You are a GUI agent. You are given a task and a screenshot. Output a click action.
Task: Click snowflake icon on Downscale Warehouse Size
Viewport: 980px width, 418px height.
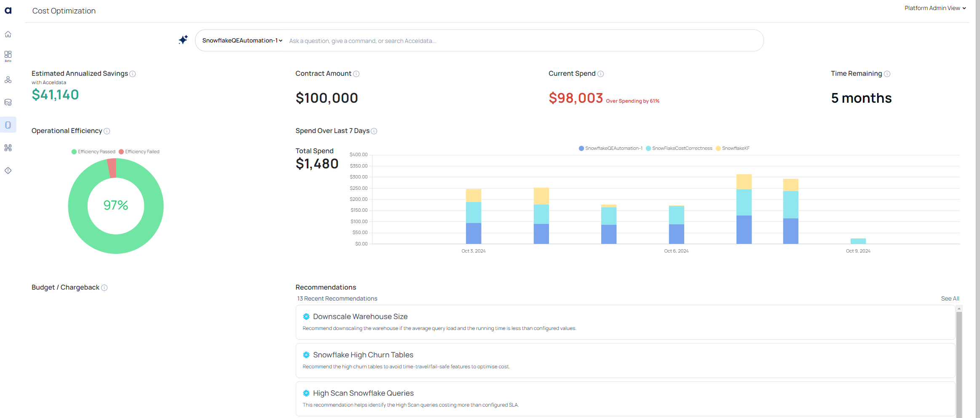click(x=306, y=317)
